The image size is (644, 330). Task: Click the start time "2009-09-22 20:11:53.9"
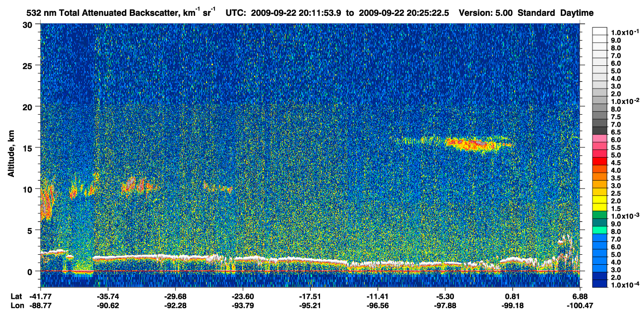tap(296, 13)
